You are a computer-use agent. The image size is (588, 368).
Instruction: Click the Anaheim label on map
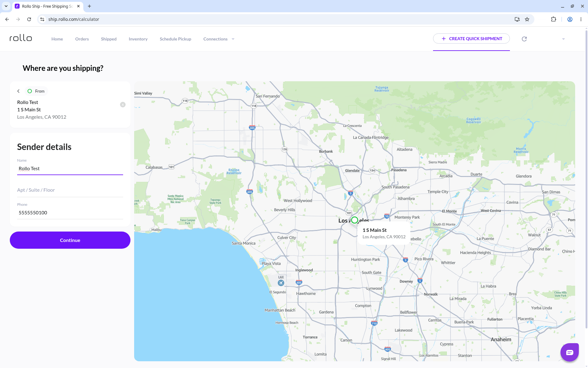tap(501, 339)
